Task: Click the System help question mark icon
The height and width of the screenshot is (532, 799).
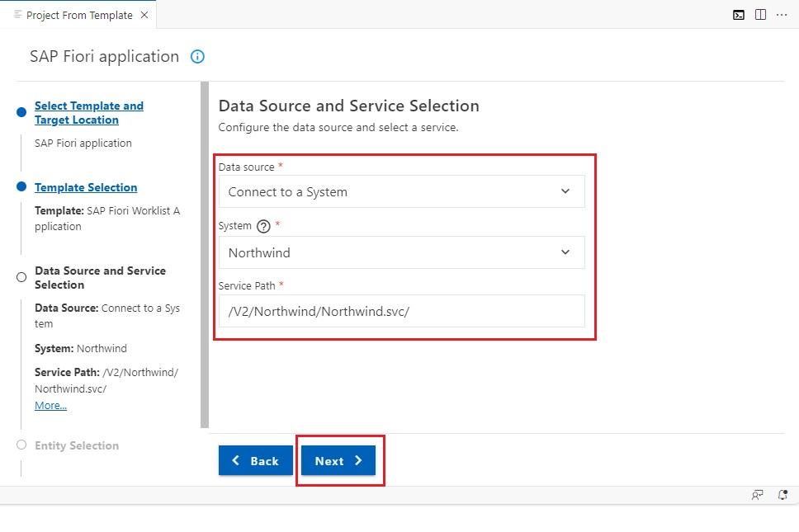Action: tap(263, 226)
